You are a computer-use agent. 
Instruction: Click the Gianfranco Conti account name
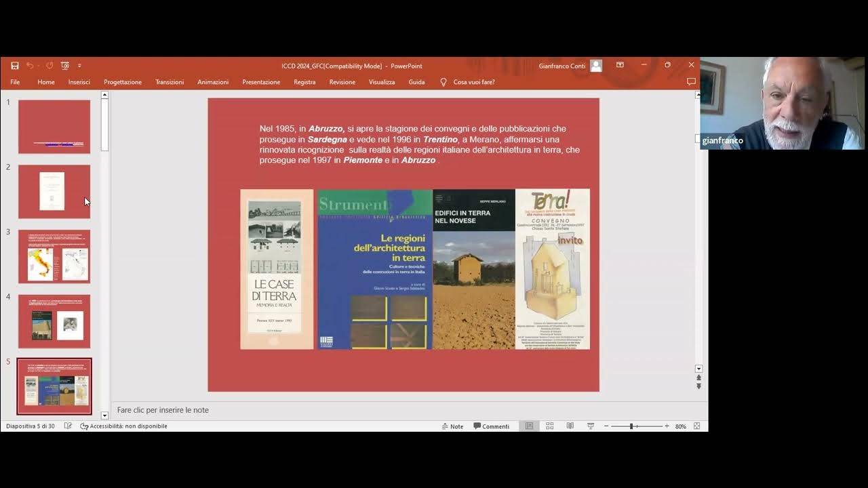(x=562, y=66)
